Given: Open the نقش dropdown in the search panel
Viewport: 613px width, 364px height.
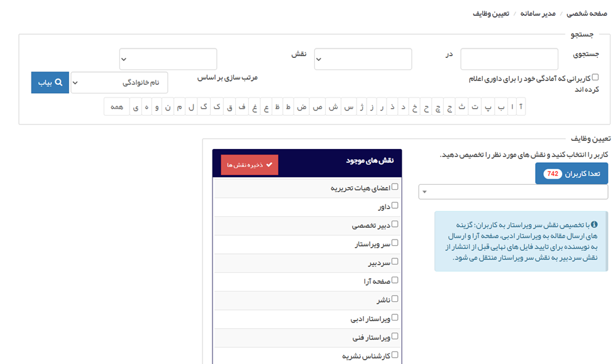Looking at the screenshot, I should [363, 59].
